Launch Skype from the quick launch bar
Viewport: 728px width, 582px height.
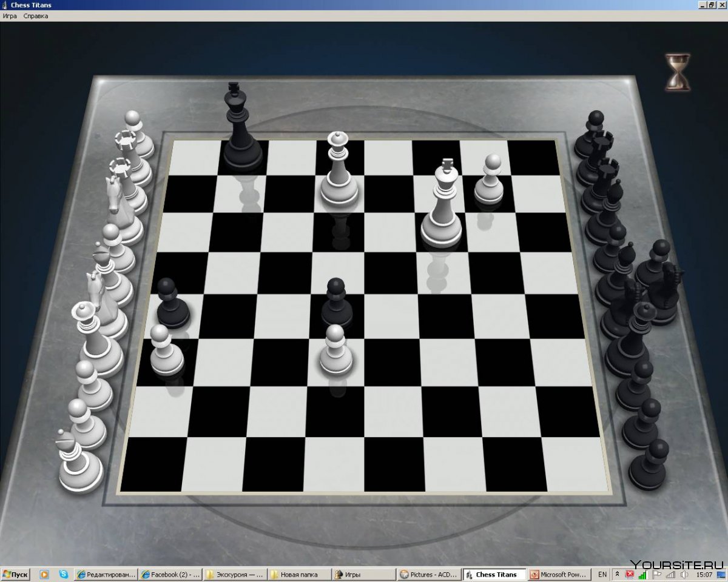(x=64, y=575)
